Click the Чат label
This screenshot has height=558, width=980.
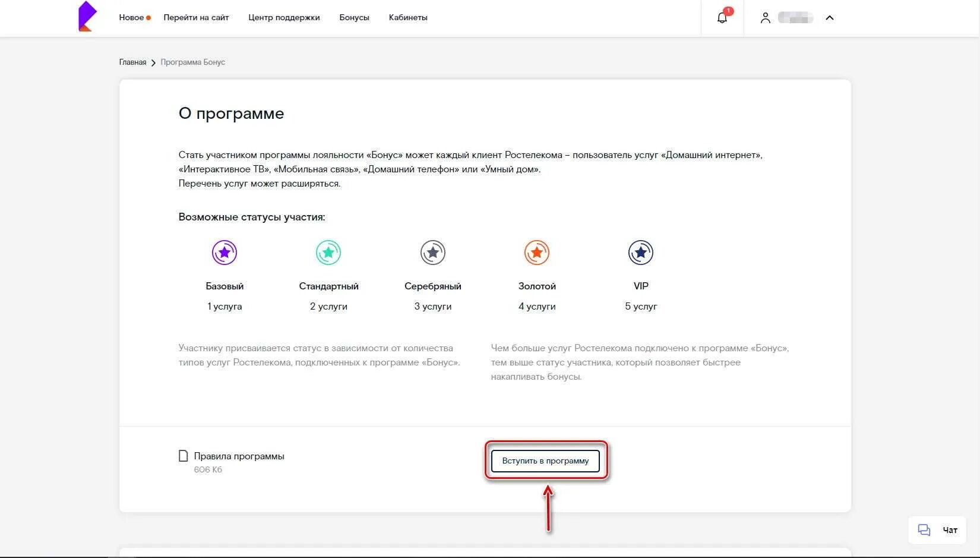[x=950, y=530]
